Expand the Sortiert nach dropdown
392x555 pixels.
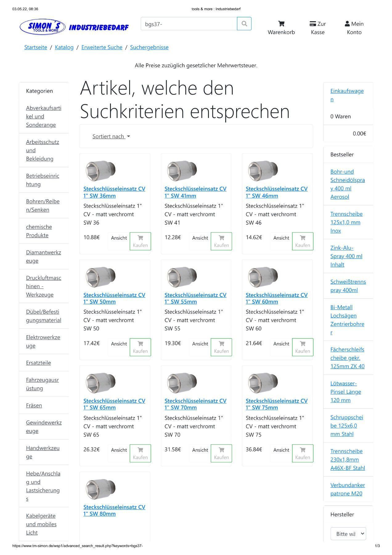pyautogui.click(x=111, y=136)
